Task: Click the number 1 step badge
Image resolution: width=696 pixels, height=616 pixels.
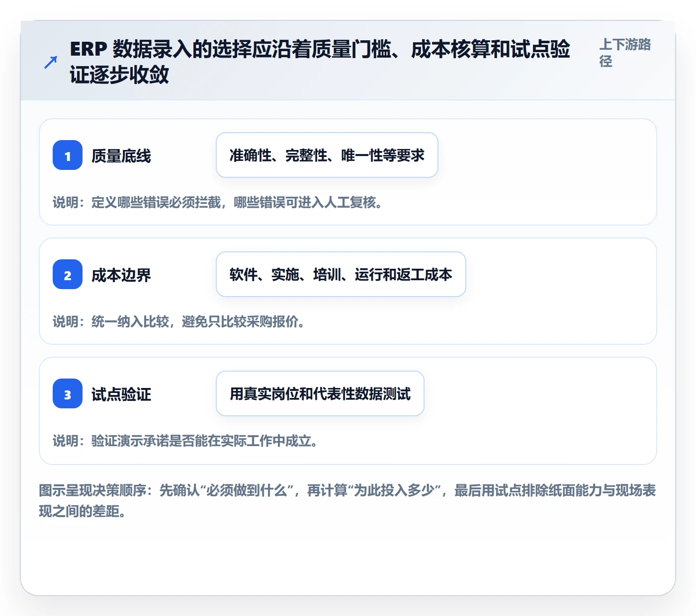Action: click(68, 155)
